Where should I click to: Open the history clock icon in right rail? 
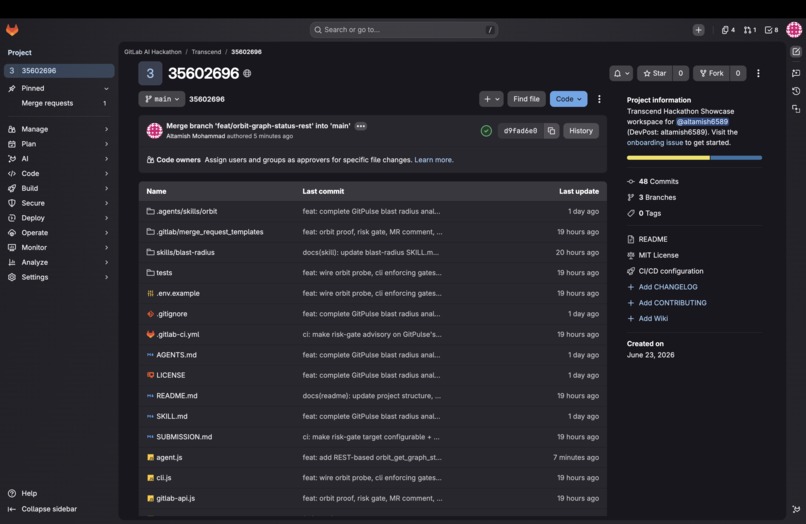coord(796,91)
